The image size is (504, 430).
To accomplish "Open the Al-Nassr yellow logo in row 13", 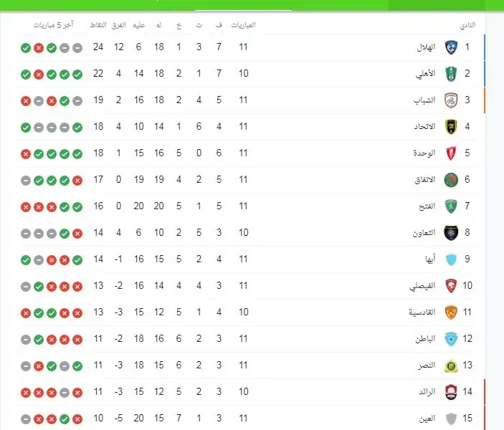I will click(451, 365).
